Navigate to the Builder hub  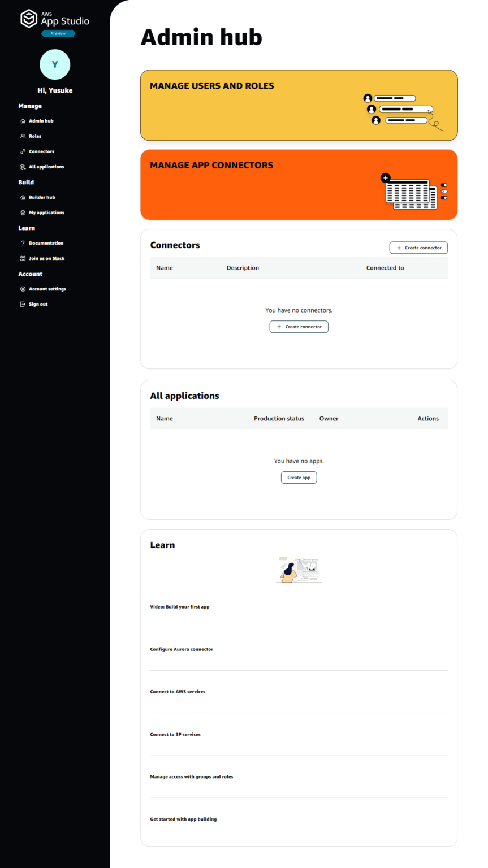[42, 197]
